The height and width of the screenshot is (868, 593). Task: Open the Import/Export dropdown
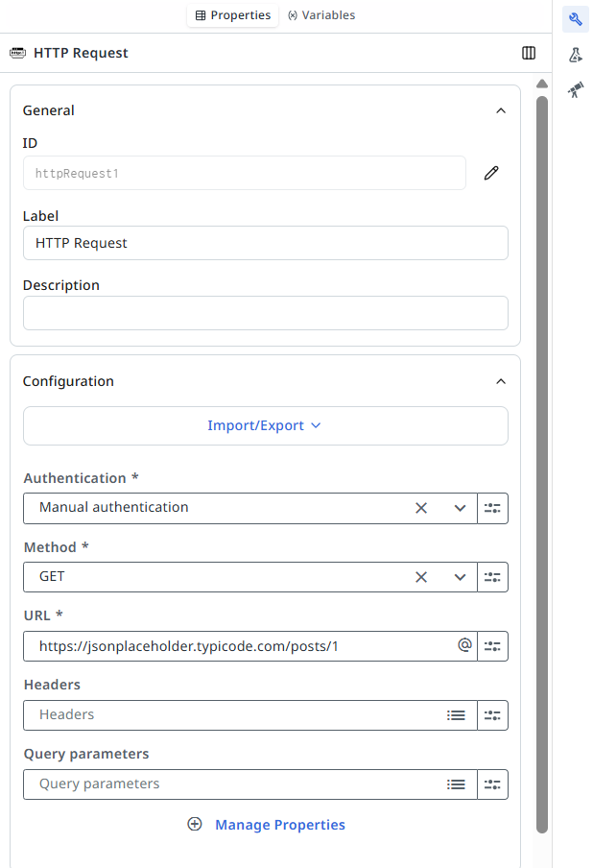click(x=266, y=425)
